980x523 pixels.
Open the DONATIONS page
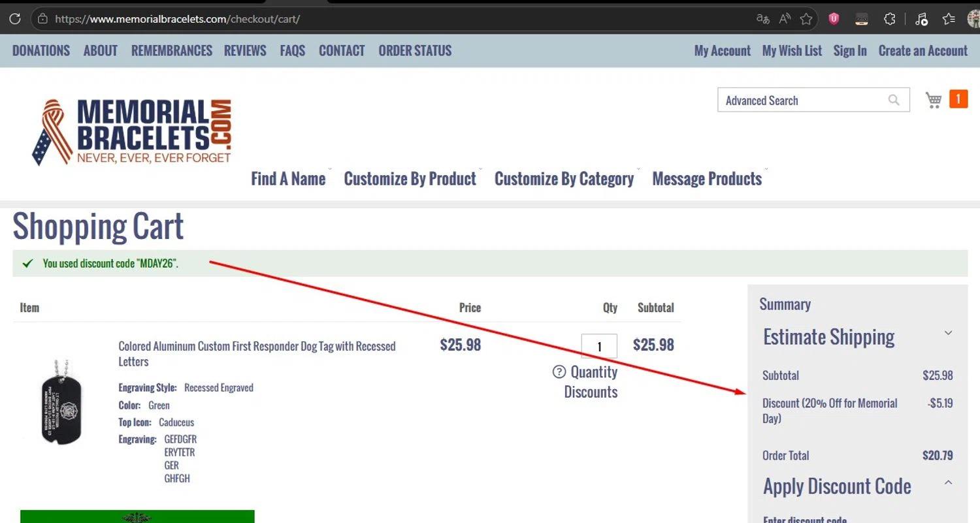tap(41, 50)
